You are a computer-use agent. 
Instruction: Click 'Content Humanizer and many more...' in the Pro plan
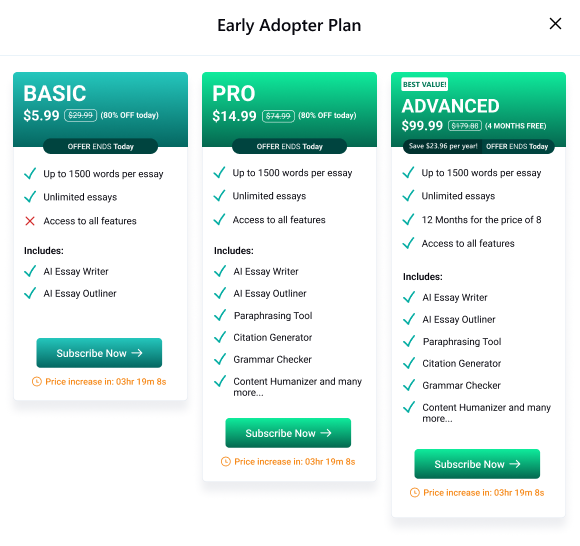(297, 387)
